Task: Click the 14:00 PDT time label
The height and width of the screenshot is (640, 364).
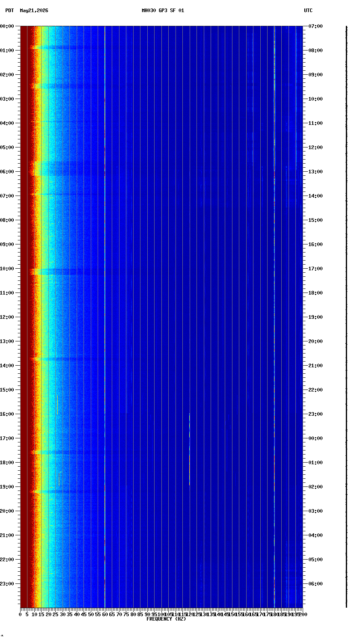Action: pos(7,366)
